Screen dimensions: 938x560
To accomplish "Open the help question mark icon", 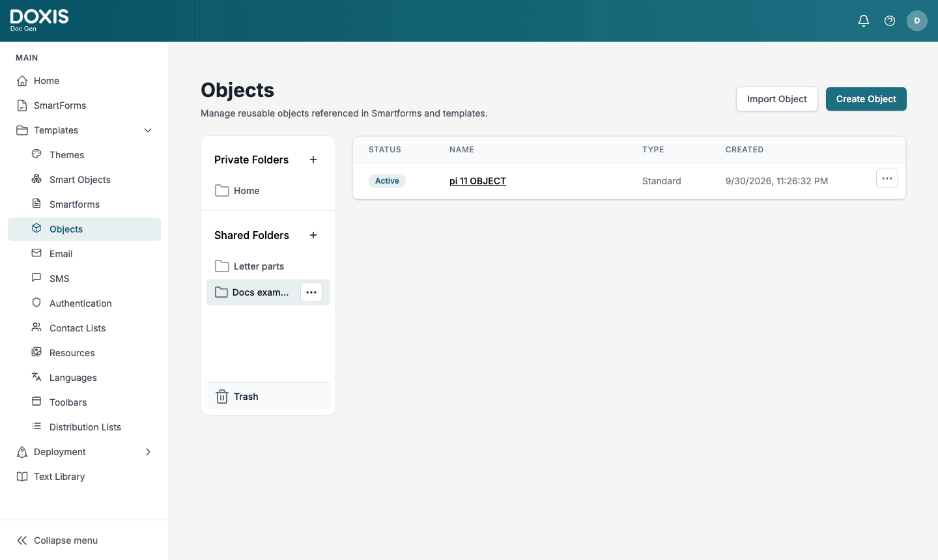I will click(x=890, y=21).
